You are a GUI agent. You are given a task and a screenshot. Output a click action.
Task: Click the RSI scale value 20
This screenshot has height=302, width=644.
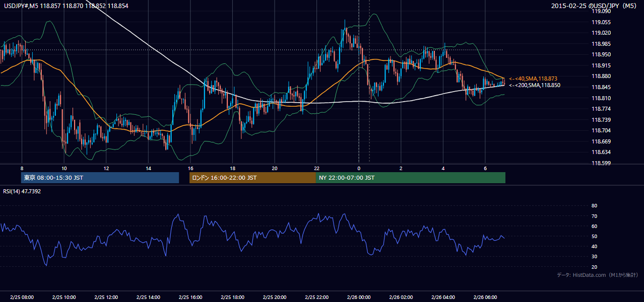coord(594,267)
